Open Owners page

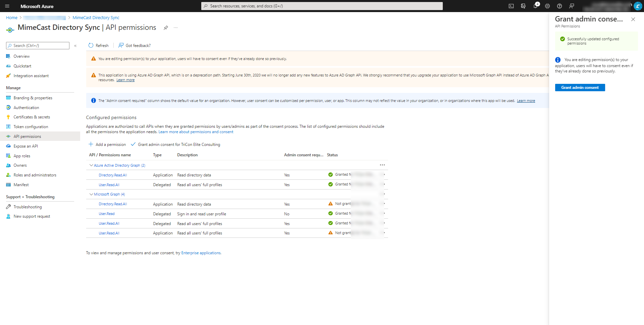[x=20, y=165]
